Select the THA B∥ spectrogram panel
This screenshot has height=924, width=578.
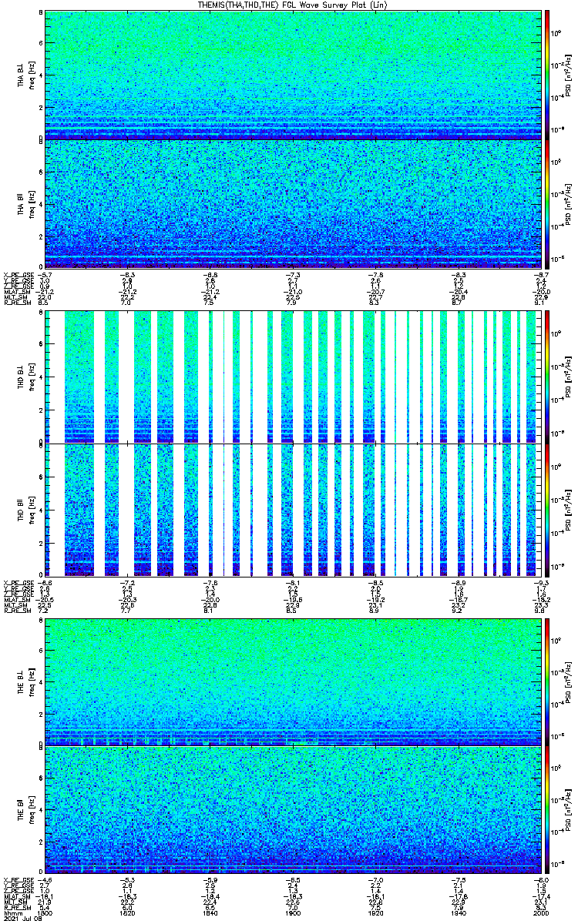point(293,203)
